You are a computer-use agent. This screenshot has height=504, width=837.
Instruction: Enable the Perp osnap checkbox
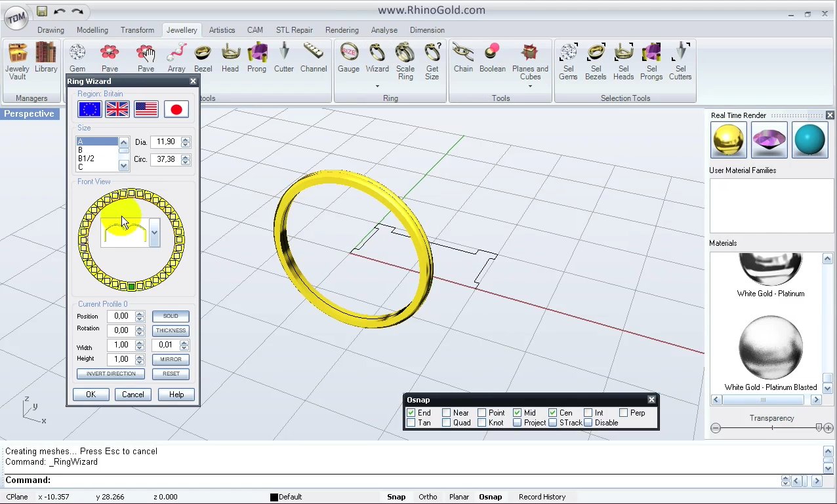(x=624, y=413)
